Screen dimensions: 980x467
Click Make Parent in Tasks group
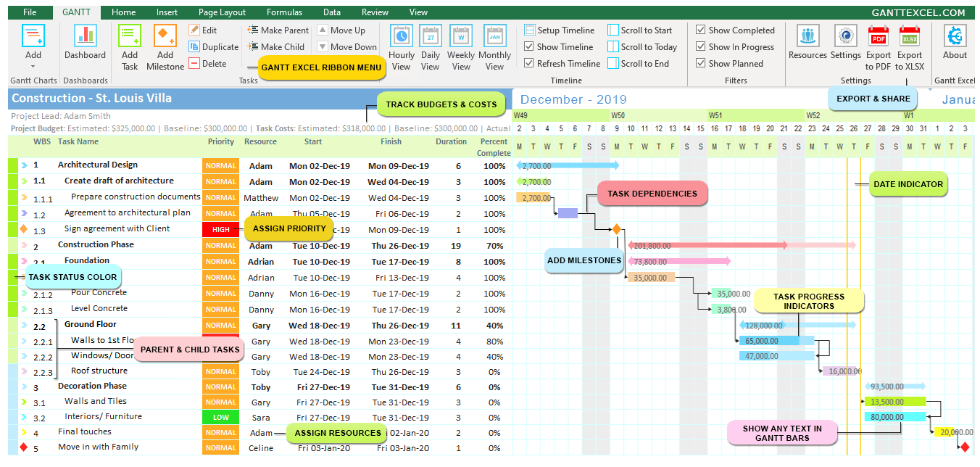278,30
